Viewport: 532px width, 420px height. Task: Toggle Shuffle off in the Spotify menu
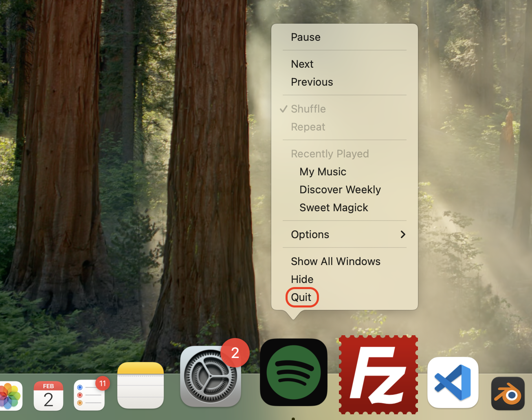[308, 109]
